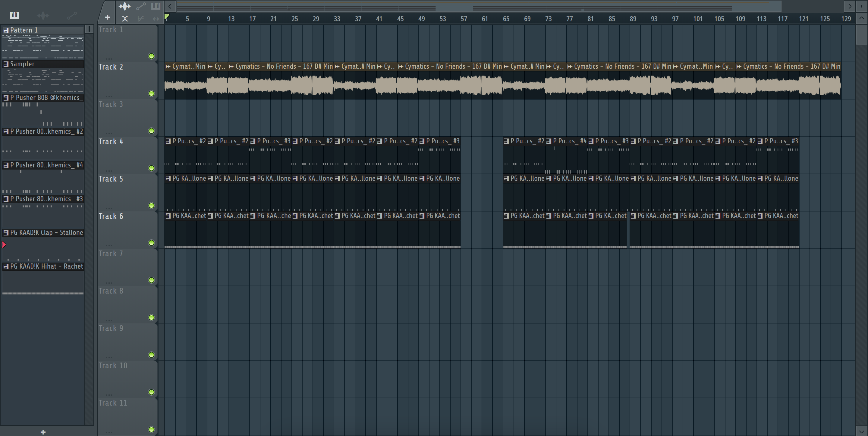Select Track 10 header label

click(x=113, y=366)
